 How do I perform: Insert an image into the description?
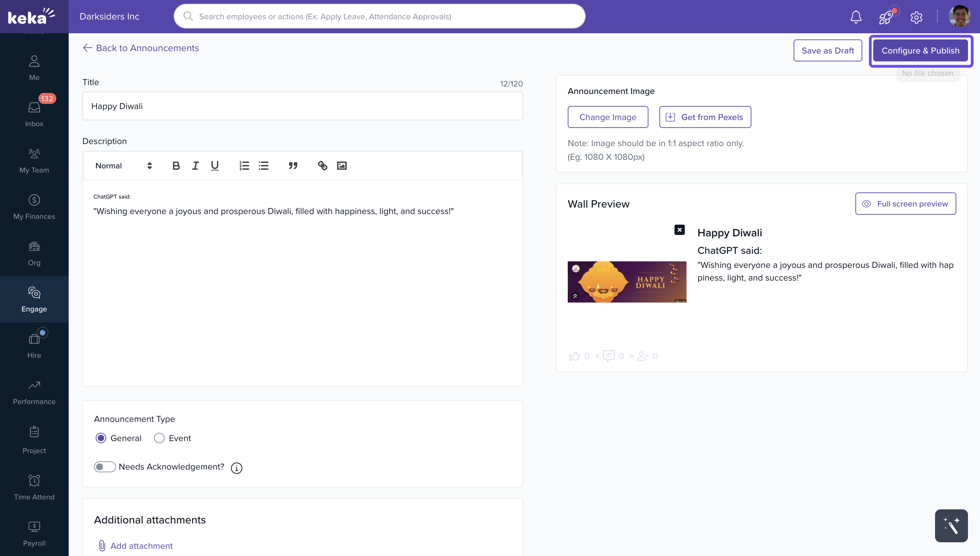[342, 166]
